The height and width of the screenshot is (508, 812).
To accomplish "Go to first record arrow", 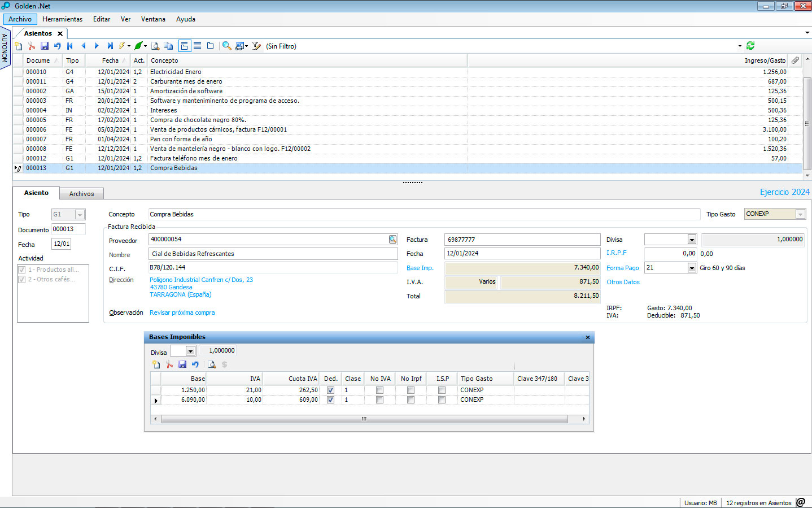I will (70, 46).
